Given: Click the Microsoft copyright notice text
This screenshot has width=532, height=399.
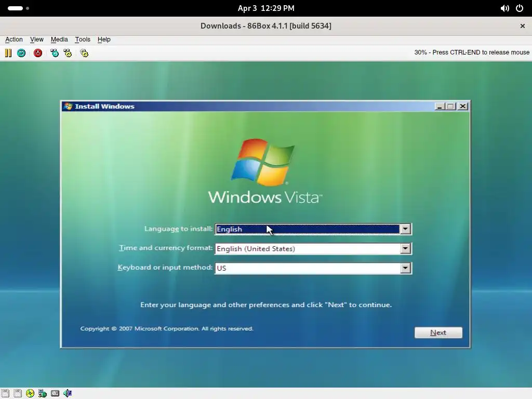Looking at the screenshot, I should [x=167, y=328].
